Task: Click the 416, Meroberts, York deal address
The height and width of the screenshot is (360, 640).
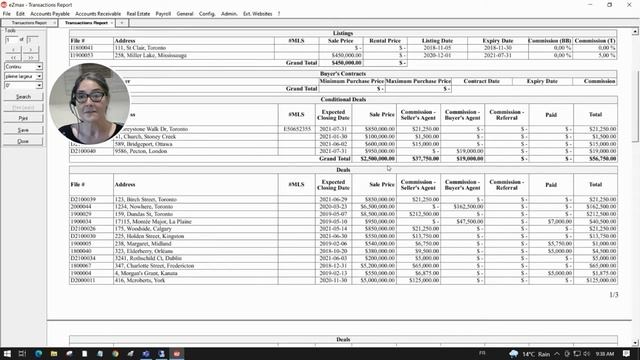Action: 140,280
